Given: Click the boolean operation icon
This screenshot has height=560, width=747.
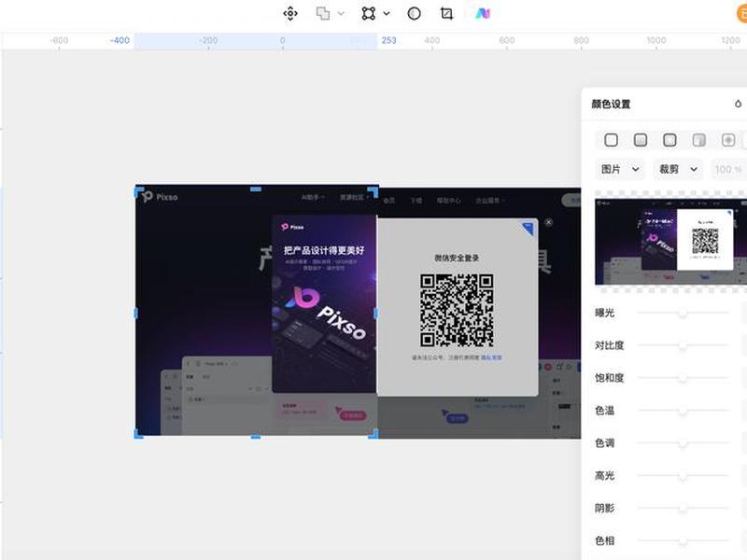Looking at the screenshot, I should coord(323,13).
